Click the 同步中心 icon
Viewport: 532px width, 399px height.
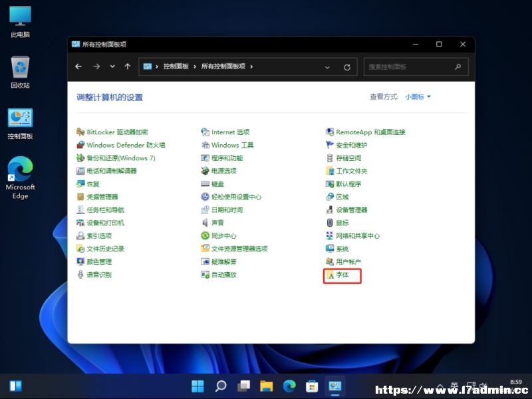click(x=205, y=236)
